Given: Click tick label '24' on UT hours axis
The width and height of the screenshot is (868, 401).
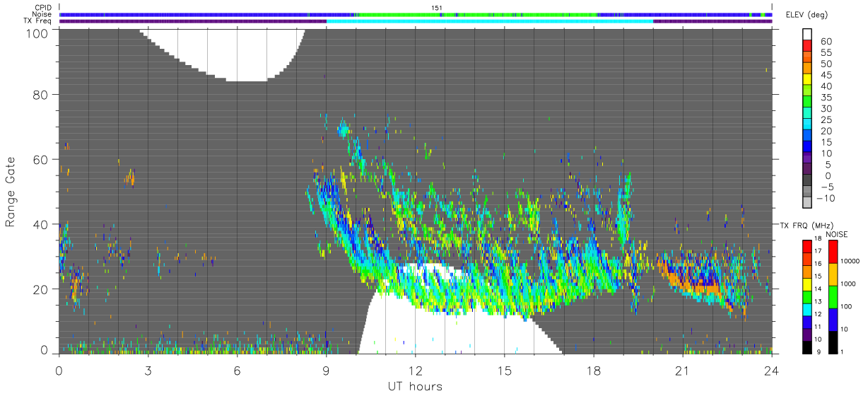Looking at the screenshot, I should click(771, 371).
